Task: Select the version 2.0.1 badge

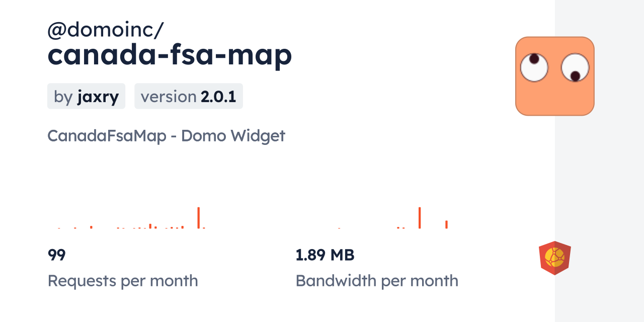Action: pos(189,96)
